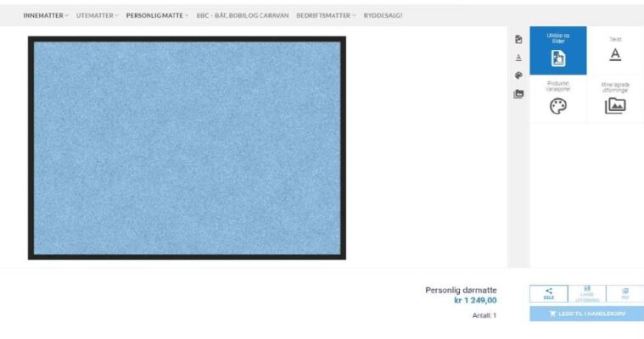Screen dimensions: 644x339
Task: Expand the Bedriftsmatter dropdown menu
Action: pyautogui.click(x=327, y=15)
